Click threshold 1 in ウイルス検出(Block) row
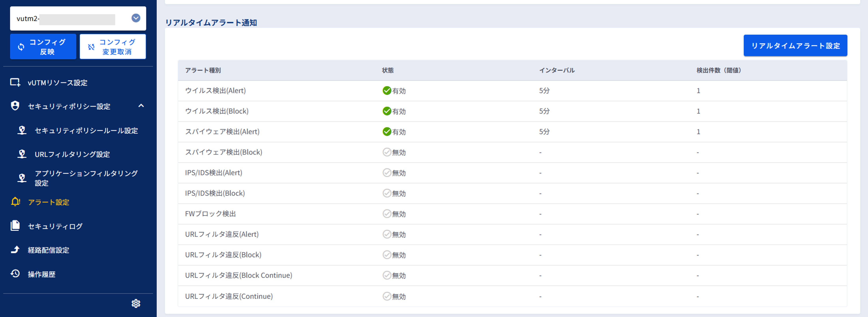This screenshot has width=868, height=317. click(698, 111)
